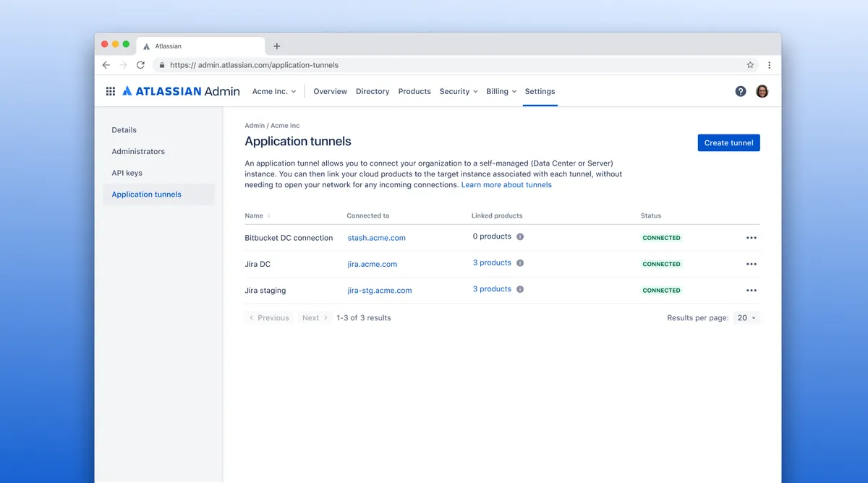Click the Status column header
Image resolution: width=868 pixels, height=483 pixels.
pos(651,215)
